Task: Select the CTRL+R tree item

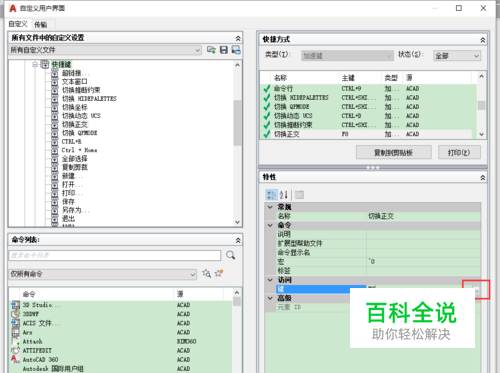Action: tap(71, 142)
